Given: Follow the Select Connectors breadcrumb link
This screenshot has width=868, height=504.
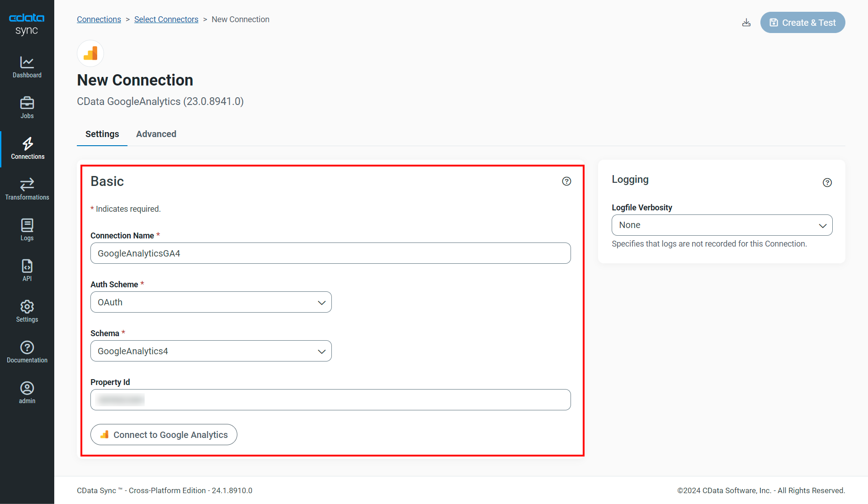Looking at the screenshot, I should (166, 19).
